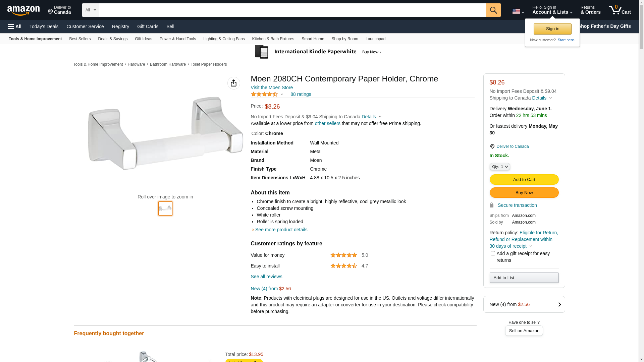Click the International Kindle Paperwhite banner
This screenshot has width=644, height=362.
click(x=318, y=52)
